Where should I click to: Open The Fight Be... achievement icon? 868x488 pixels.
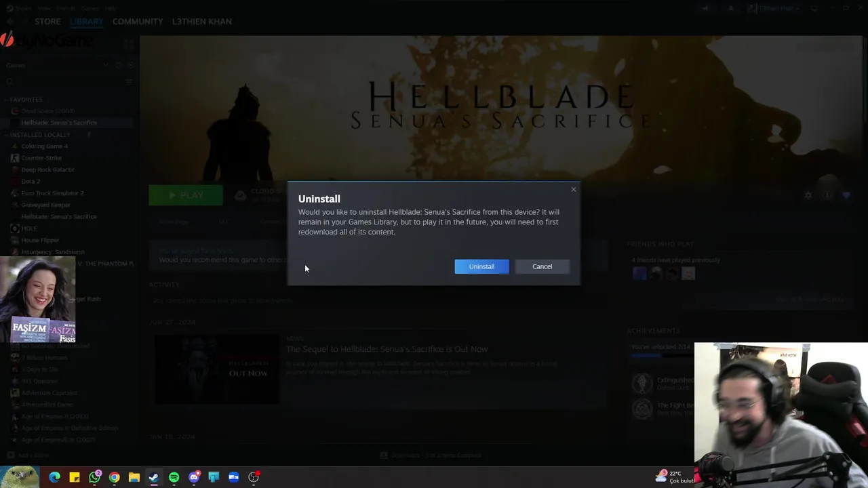click(x=642, y=409)
